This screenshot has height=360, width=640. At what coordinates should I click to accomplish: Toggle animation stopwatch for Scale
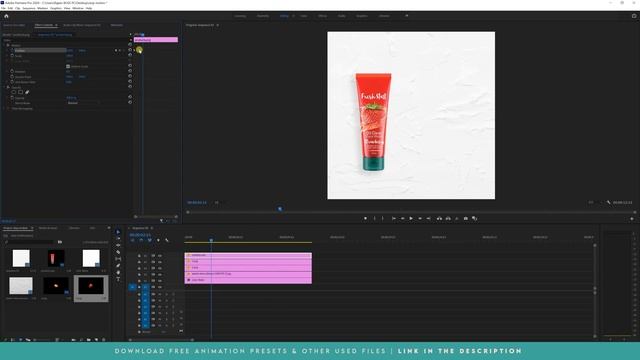[12, 56]
